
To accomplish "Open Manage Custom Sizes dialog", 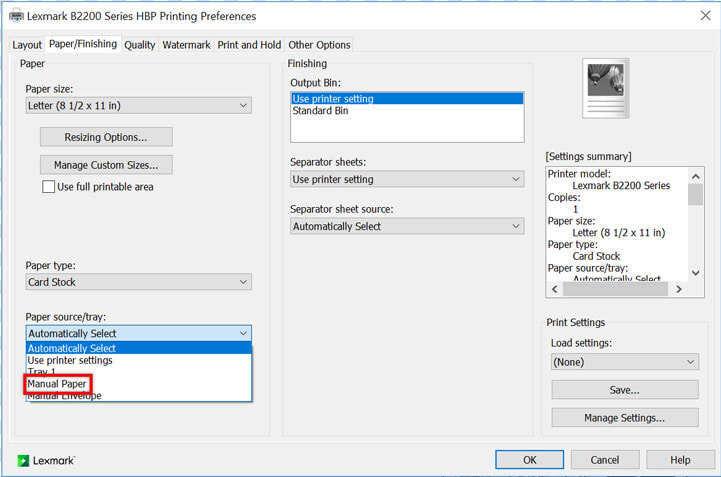I will [x=106, y=165].
